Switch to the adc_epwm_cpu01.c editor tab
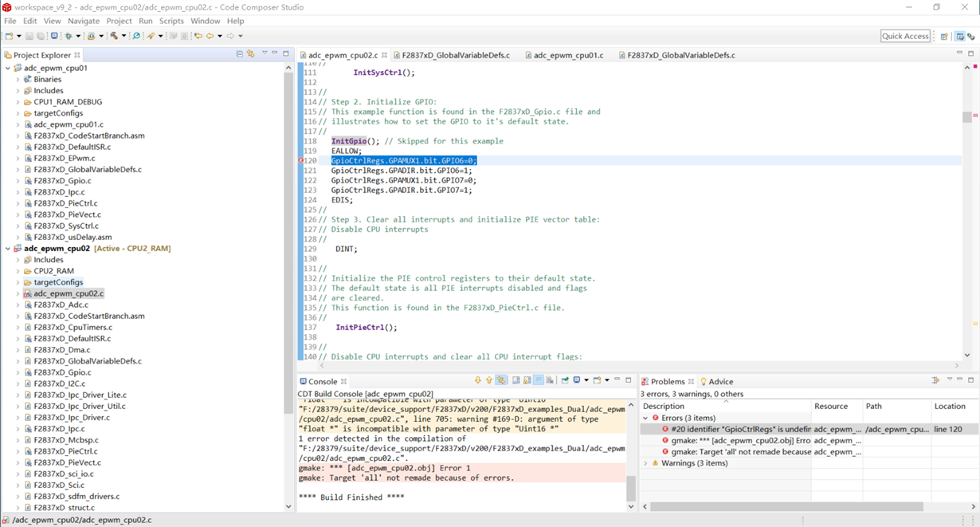Viewport: 980px width, 527px height. pyautogui.click(x=568, y=55)
